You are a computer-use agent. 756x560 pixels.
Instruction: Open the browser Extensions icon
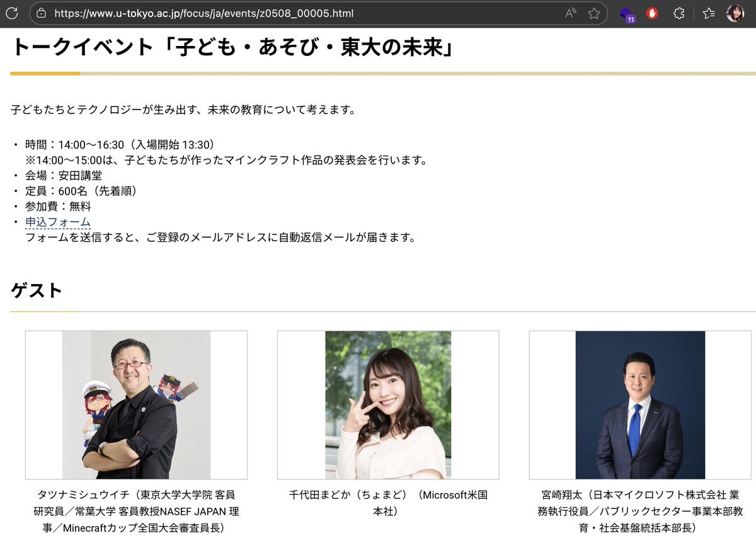pyautogui.click(x=678, y=12)
